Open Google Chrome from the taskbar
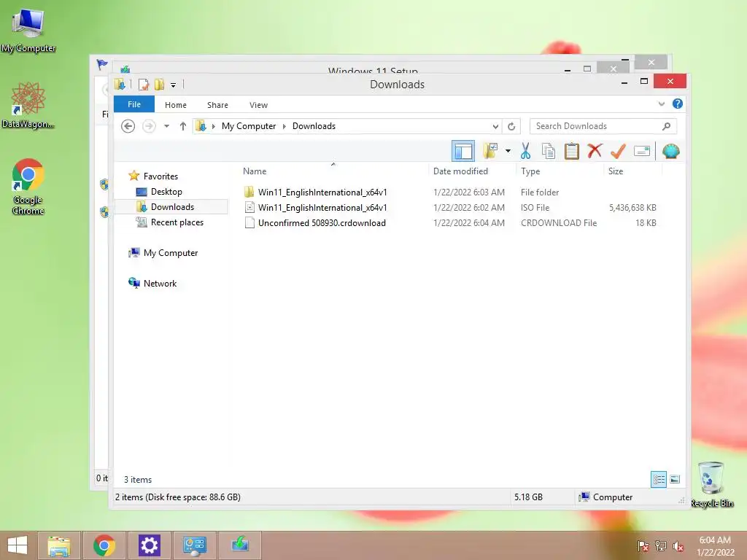Image resolution: width=747 pixels, height=560 pixels. tap(104, 545)
